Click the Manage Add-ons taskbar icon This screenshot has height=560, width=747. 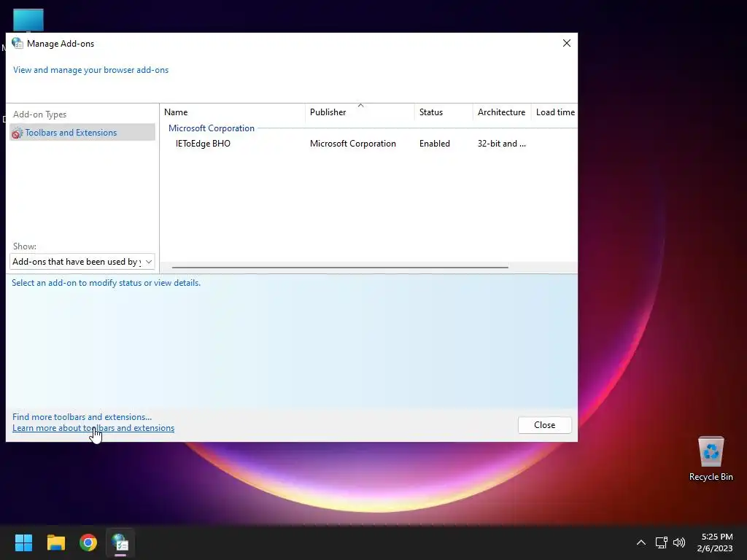click(120, 542)
